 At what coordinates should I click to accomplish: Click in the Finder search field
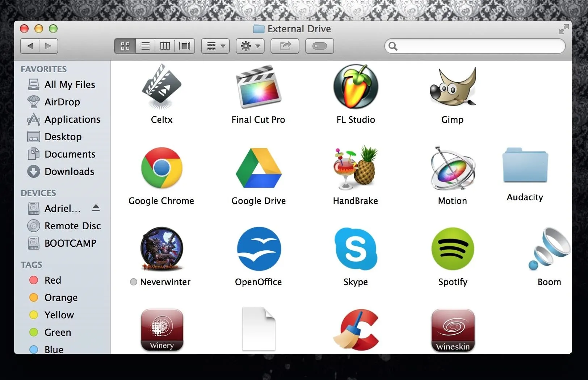tap(475, 46)
